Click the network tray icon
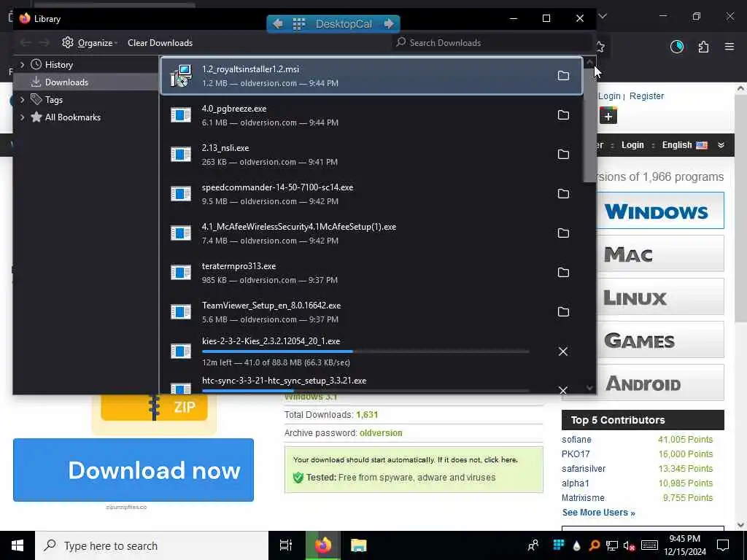 (x=612, y=545)
